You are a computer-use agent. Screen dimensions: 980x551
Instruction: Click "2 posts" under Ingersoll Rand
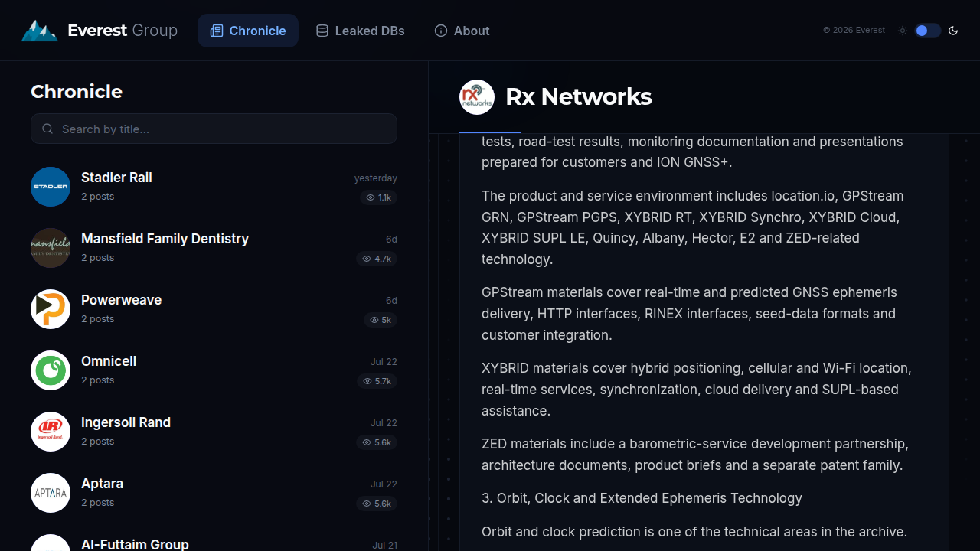tap(97, 442)
